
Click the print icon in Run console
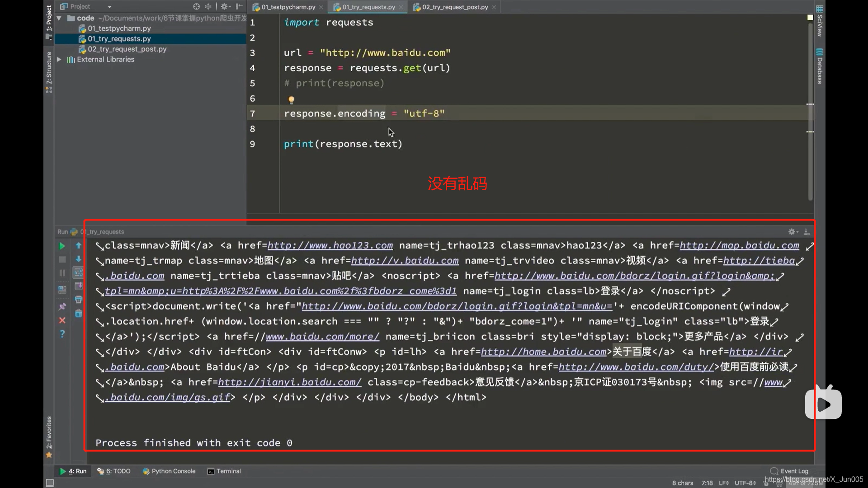pyautogui.click(x=78, y=300)
